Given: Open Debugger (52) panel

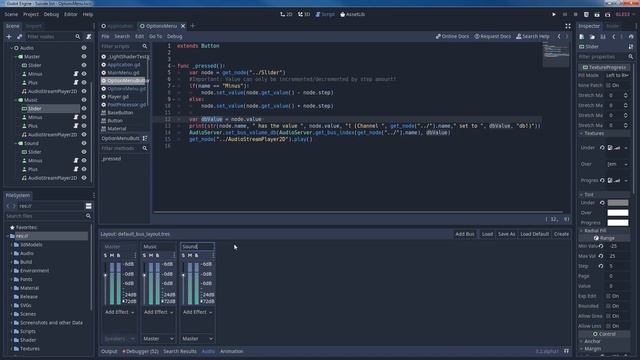Looking at the screenshot, I should point(140,351).
